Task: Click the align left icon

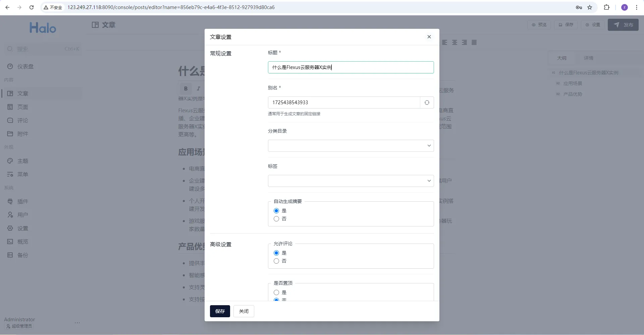Action: click(445, 43)
